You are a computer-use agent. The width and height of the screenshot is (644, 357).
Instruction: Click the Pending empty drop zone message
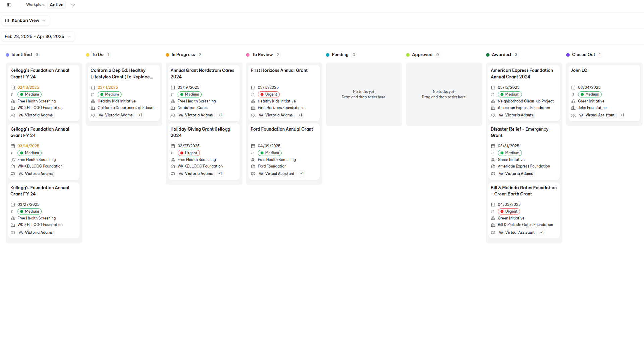coord(364,94)
